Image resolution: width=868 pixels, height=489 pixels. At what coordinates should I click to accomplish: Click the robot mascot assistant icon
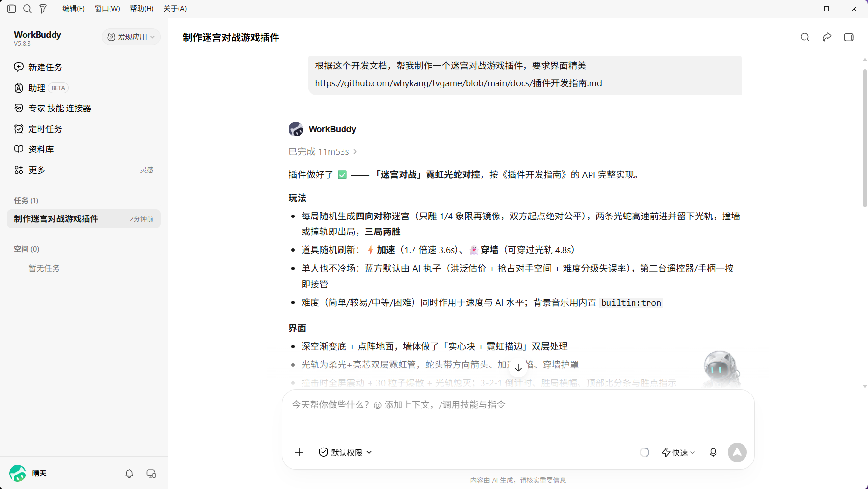[x=721, y=369]
